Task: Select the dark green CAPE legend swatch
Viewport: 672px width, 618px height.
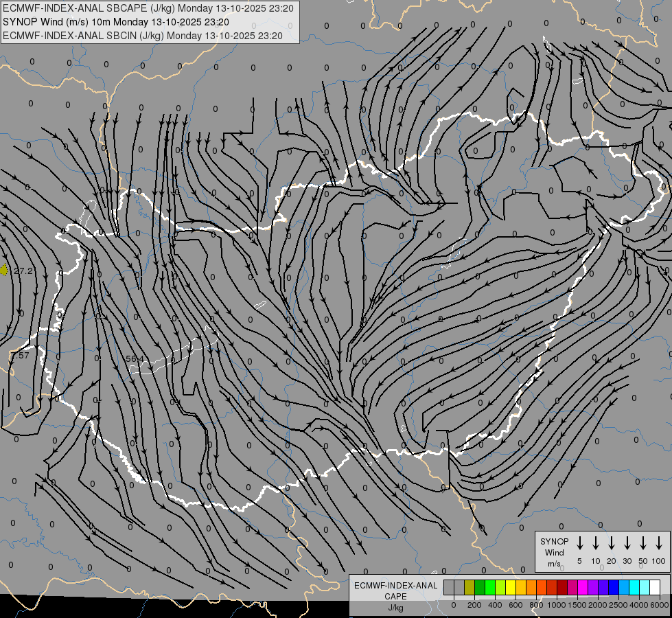Action: 480,587
